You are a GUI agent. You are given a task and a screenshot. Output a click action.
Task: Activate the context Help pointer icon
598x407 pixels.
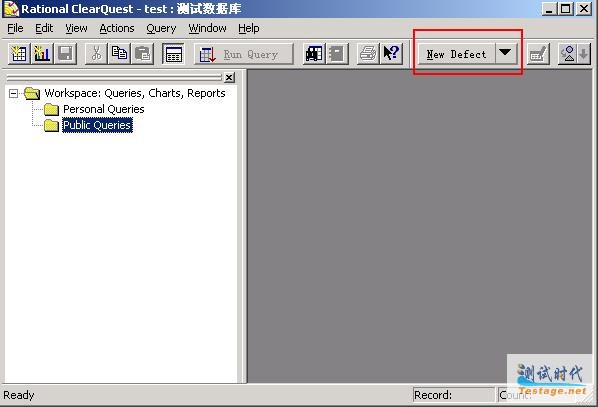391,54
